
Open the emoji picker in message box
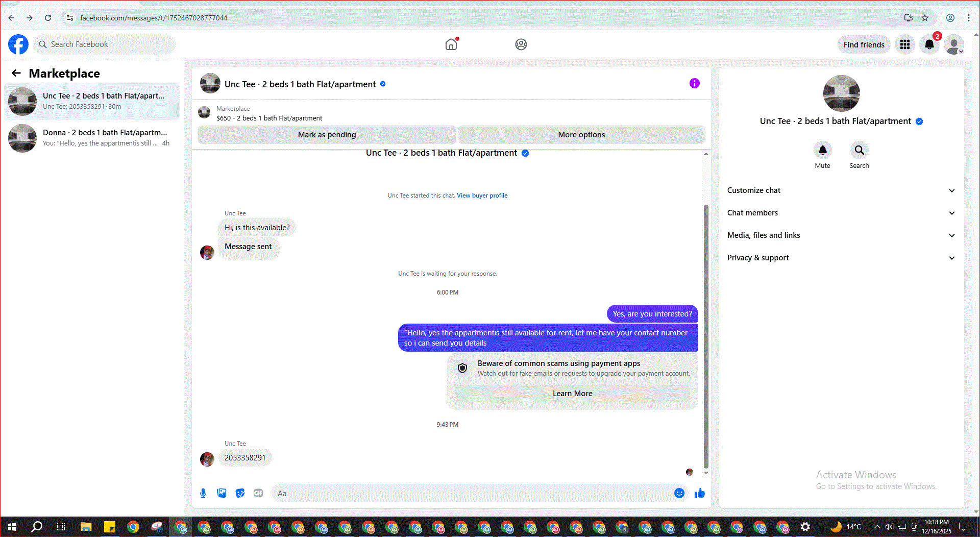(679, 493)
